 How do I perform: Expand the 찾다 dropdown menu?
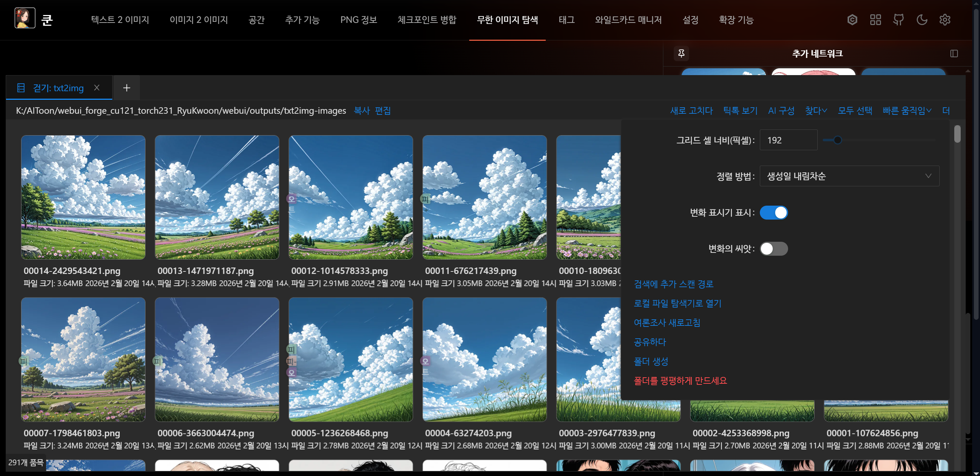pyautogui.click(x=816, y=111)
